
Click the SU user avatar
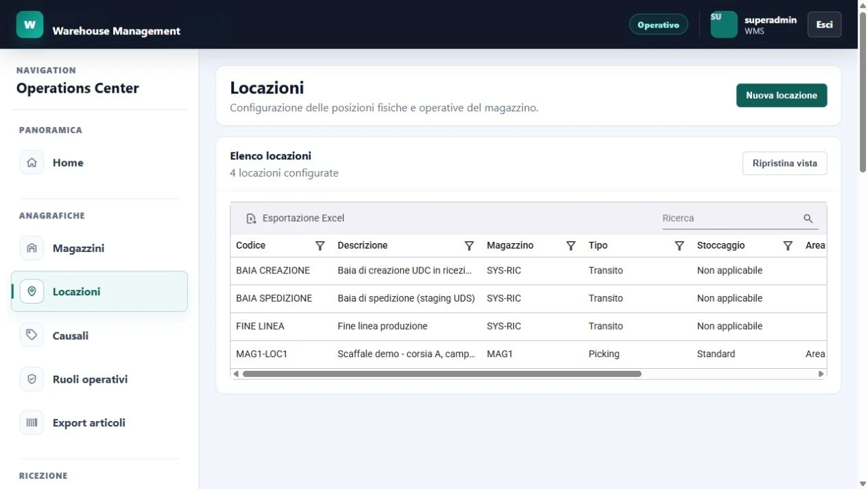coord(724,25)
